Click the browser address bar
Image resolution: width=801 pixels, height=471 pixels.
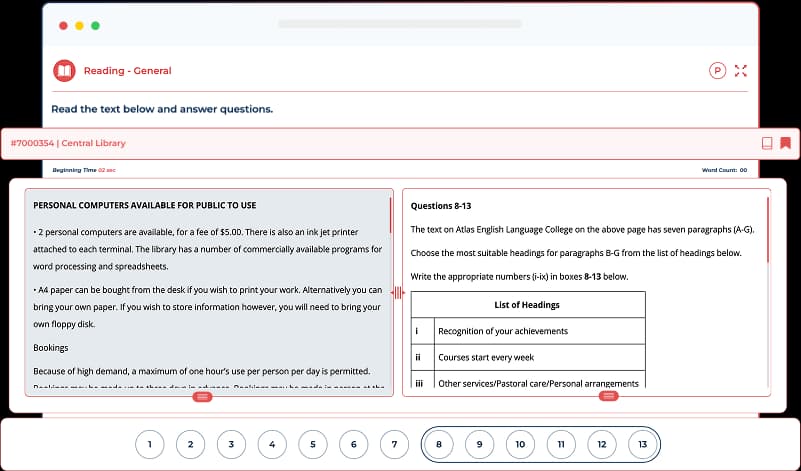tap(399, 23)
